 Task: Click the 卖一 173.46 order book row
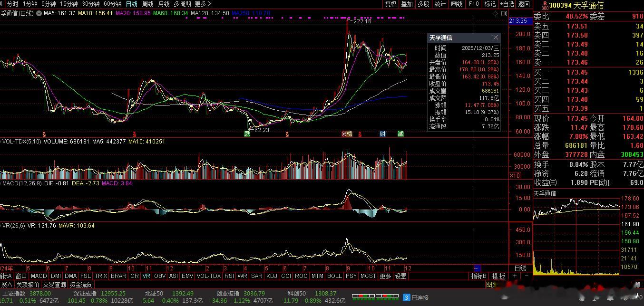coord(588,62)
